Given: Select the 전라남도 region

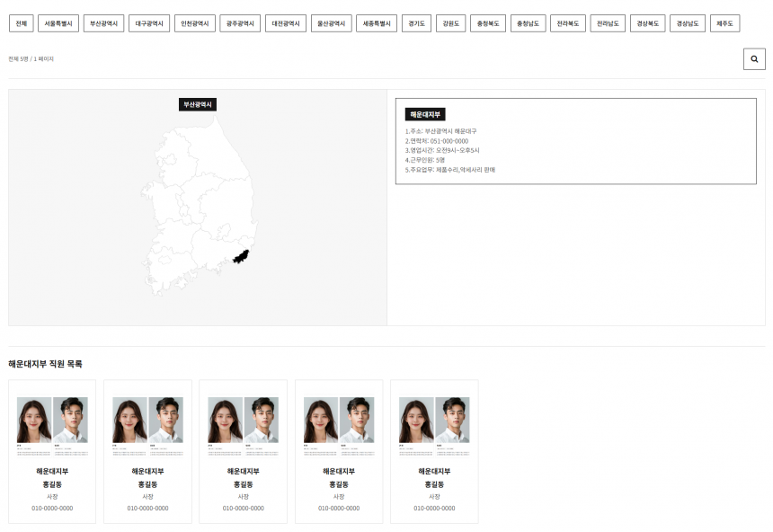Looking at the screenshot, I should [608, 23].
